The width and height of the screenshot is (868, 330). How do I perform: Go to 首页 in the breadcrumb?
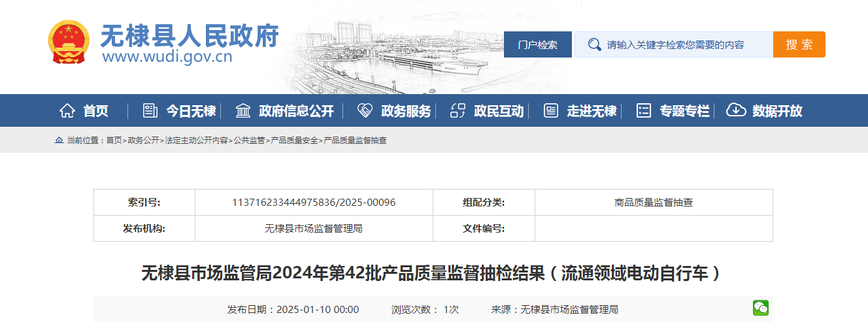(x=114, y=140)
